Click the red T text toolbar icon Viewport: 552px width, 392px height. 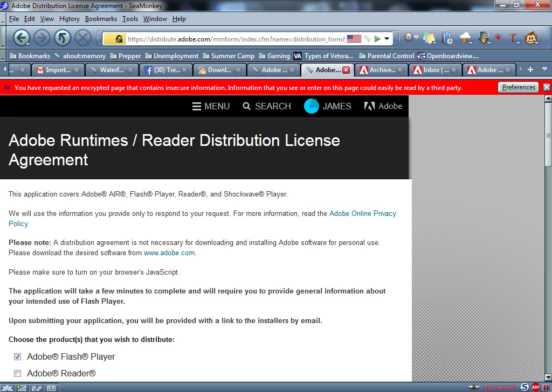click(x=512, y=37)
